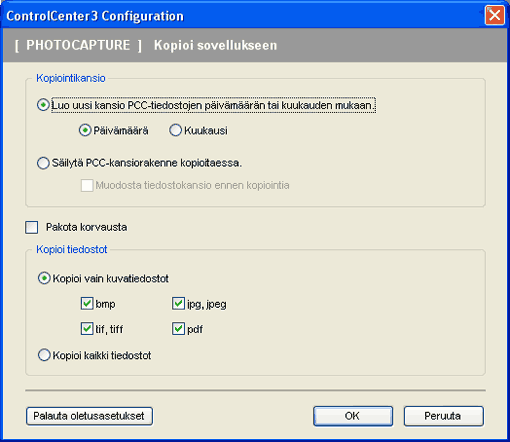Close the ControlCenter3 Configuration window
Screen dimensions: 510x442
pos(495,15)
